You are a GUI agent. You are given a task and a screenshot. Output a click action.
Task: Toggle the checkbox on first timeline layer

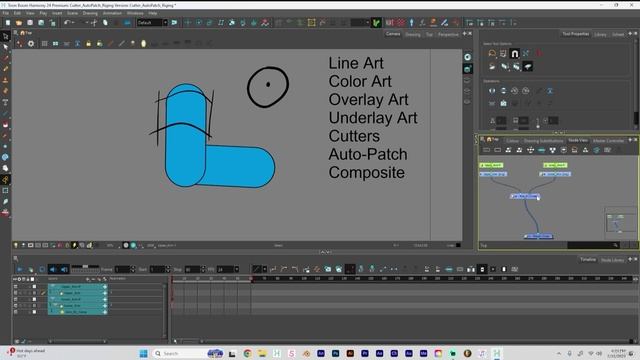coord(34,287)
